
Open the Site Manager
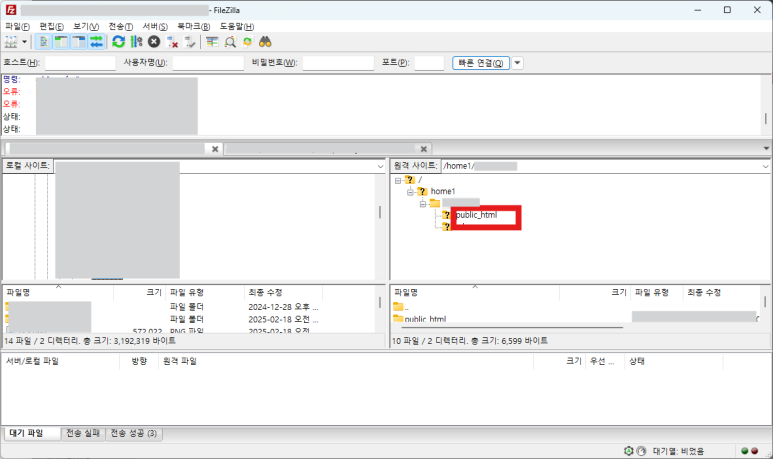(x=11, y=42)
